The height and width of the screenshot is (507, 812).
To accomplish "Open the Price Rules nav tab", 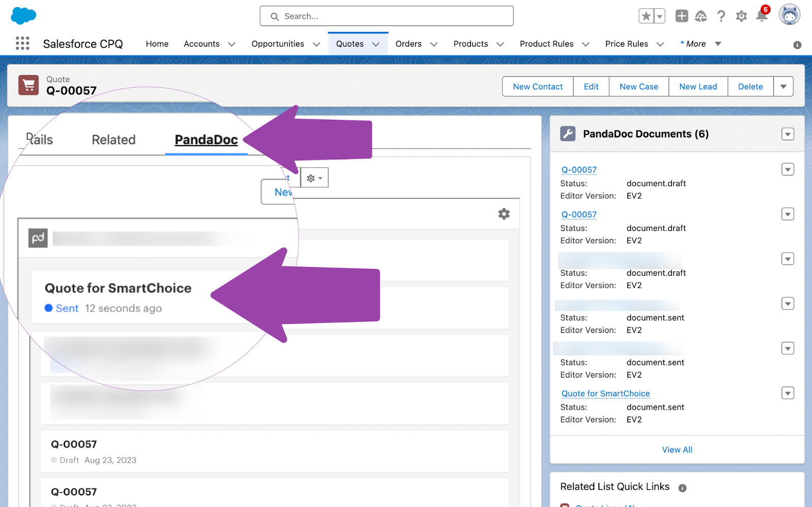I will 627,44.
